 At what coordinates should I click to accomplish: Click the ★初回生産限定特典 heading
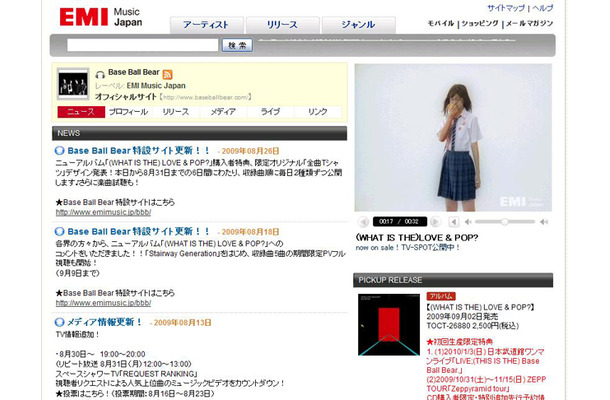click(460, 342)
